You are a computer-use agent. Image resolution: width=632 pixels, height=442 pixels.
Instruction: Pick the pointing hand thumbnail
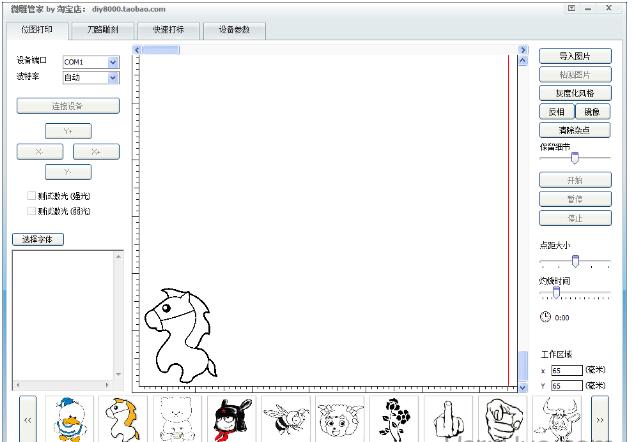click(501, 419)
